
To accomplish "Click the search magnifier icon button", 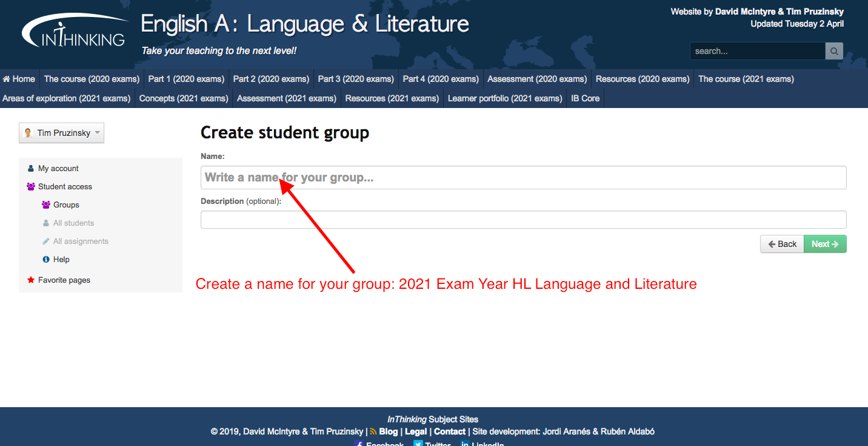I will (x=834, y=51).
